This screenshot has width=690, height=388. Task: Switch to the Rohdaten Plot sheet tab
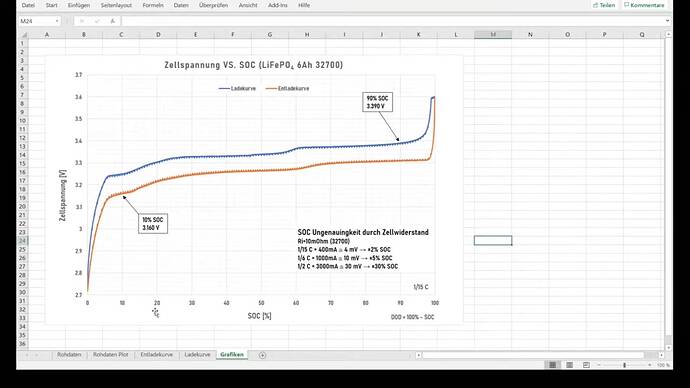point(110,355)
